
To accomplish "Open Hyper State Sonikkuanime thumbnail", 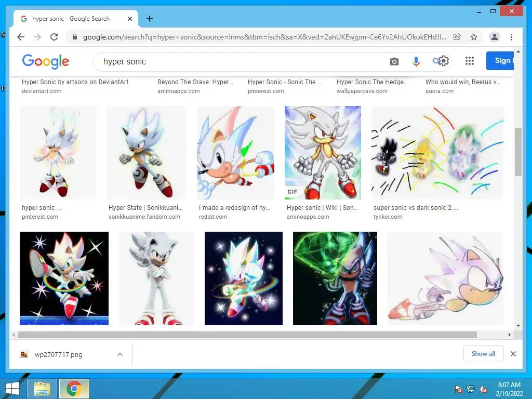I will coord(146,153).
